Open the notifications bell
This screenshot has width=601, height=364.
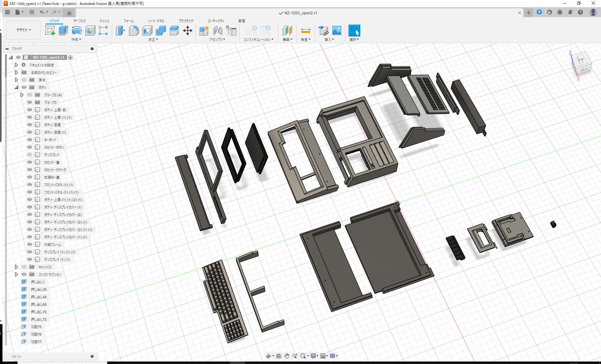click(x=570, y=12)
